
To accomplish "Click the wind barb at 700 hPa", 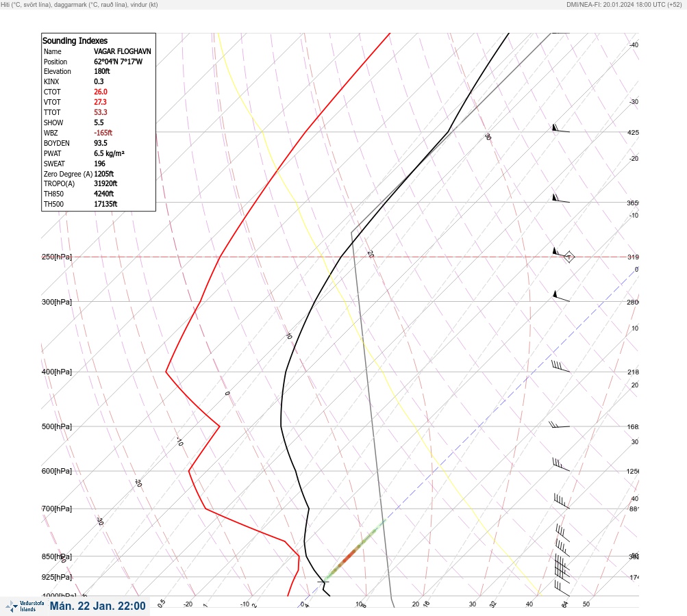I will [x=562, y=501].
